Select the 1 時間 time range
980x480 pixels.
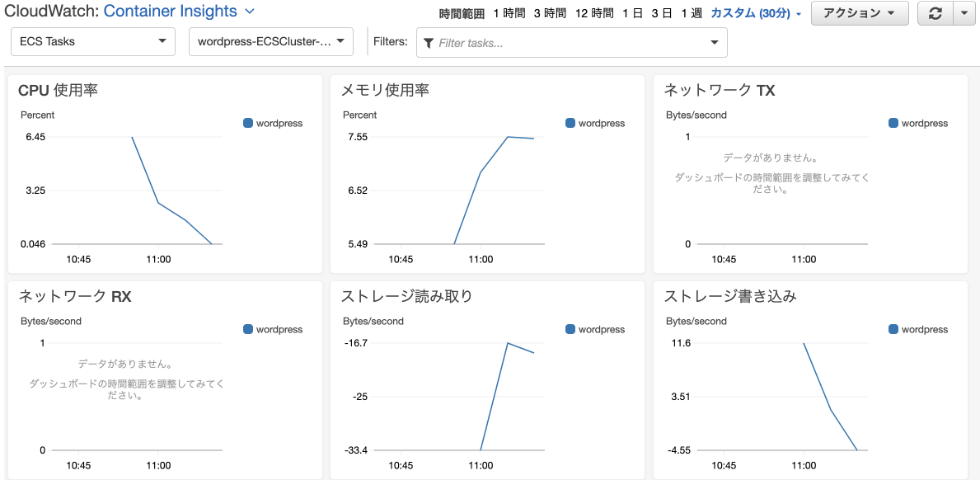(x=509, y=13)
